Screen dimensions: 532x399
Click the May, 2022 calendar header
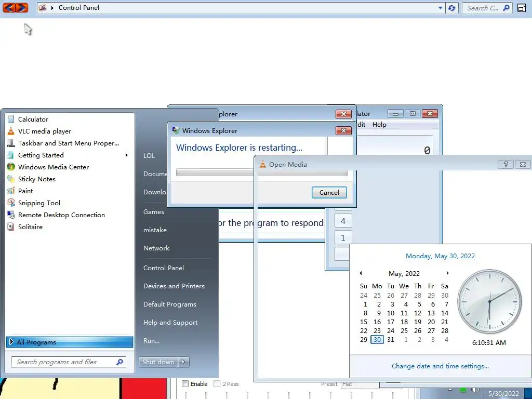tap(404, 273)
